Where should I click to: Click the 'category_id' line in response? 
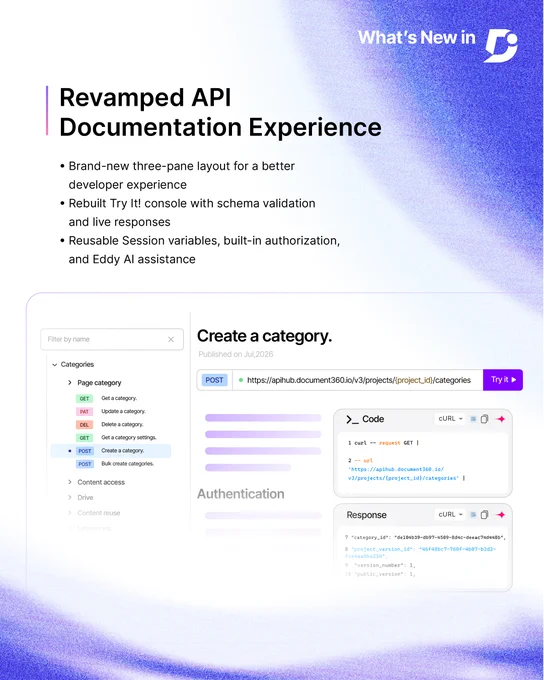[426, 538]
